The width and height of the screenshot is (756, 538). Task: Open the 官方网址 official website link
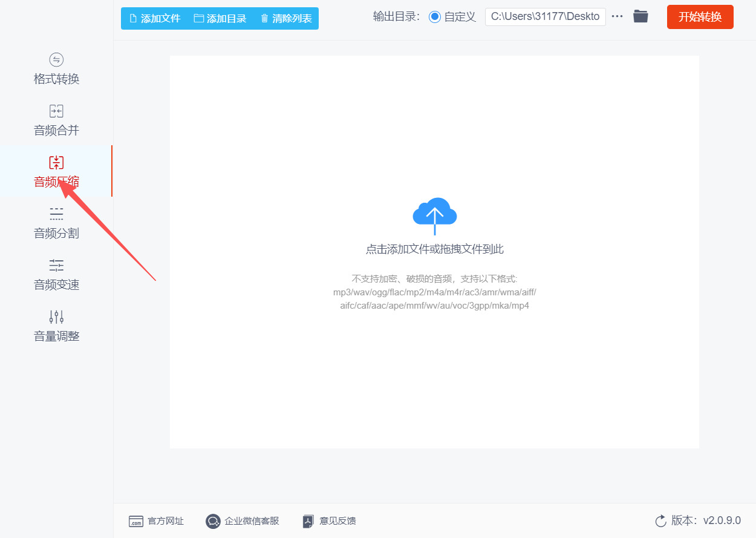click(156, 521)
